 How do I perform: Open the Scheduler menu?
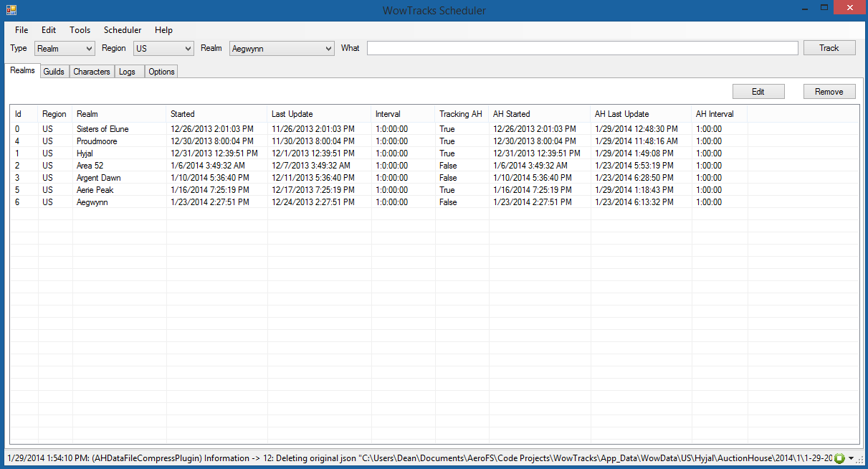[x=123, y=30]
